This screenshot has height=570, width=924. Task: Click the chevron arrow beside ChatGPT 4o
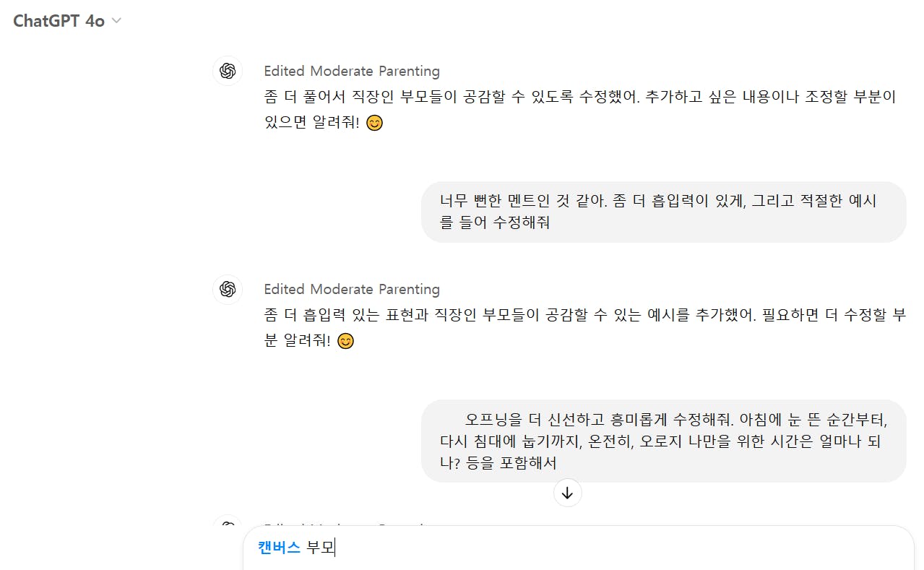point(116,21)
